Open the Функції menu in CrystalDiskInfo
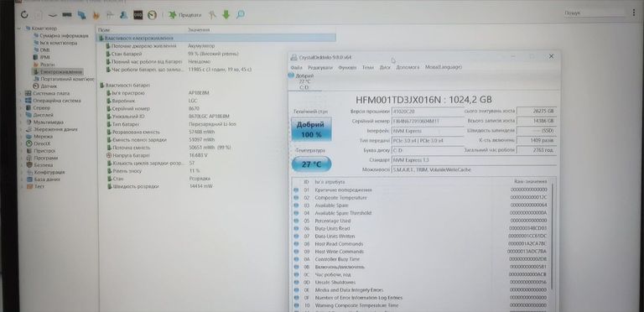This screenshot has height=312, width=644. (x=347, y=67)
